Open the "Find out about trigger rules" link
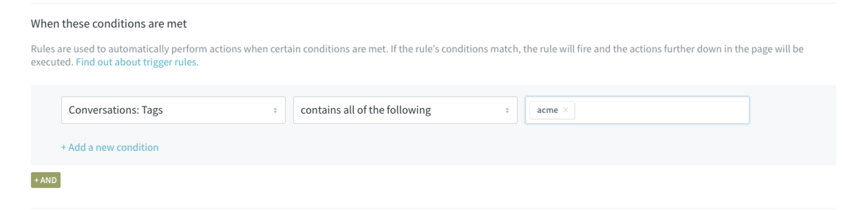This screenshot has width=868, height=210. (x=136, y=62)
